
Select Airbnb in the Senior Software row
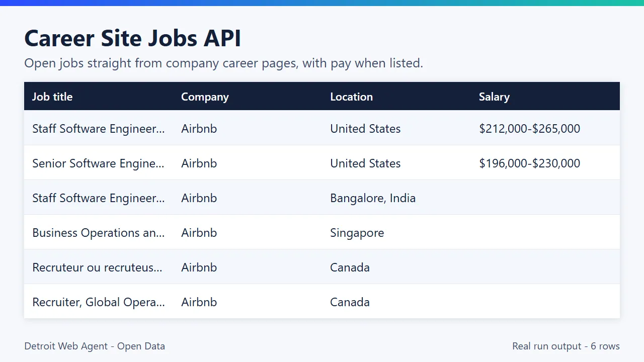(x=199, y=163)
